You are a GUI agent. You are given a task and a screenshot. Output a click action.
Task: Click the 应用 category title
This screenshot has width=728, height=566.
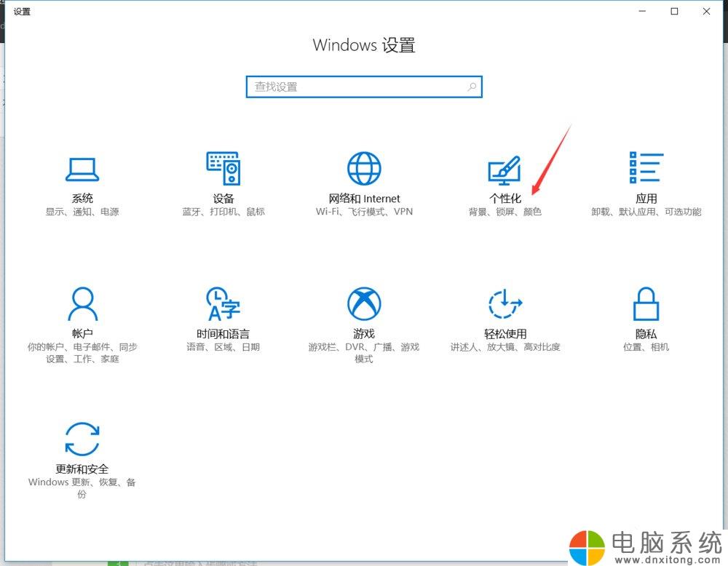(x=646, y=199)
